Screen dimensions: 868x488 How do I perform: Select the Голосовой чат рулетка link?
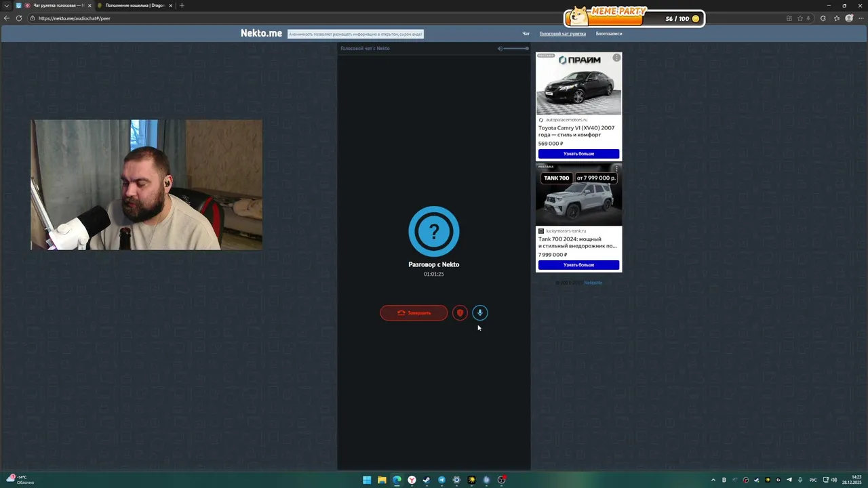tap(563, 33)
